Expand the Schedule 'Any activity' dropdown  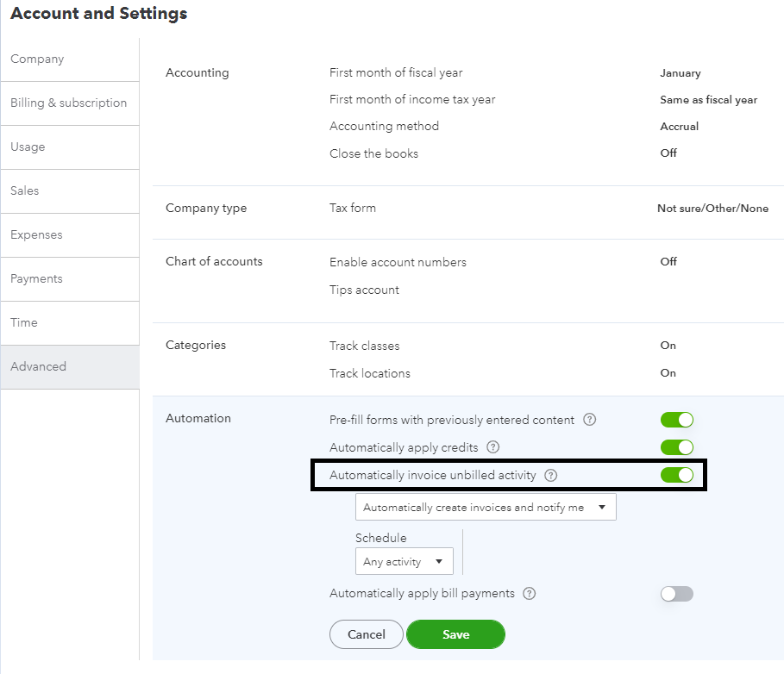point(404,562)
